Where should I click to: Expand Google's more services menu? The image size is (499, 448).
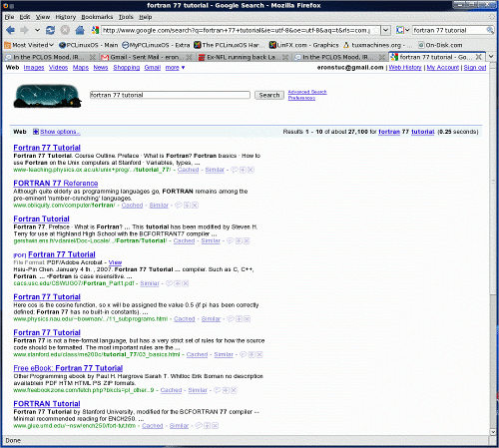point(175,68)
